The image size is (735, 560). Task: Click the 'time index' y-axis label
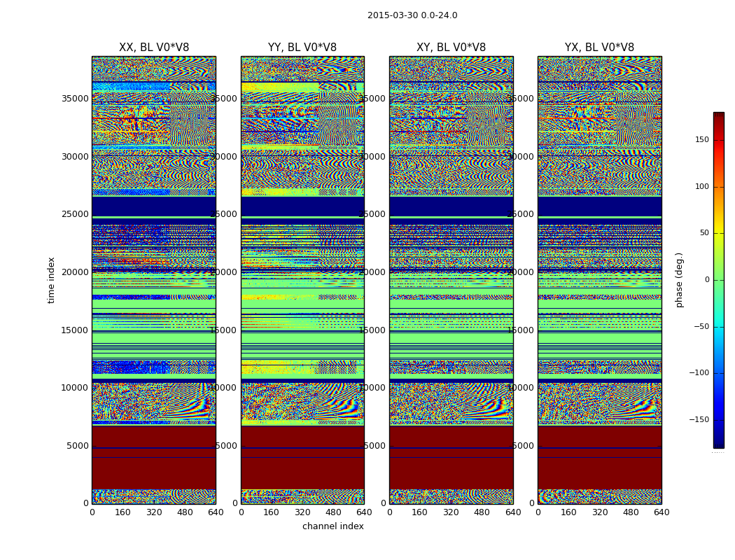(51, 280)
